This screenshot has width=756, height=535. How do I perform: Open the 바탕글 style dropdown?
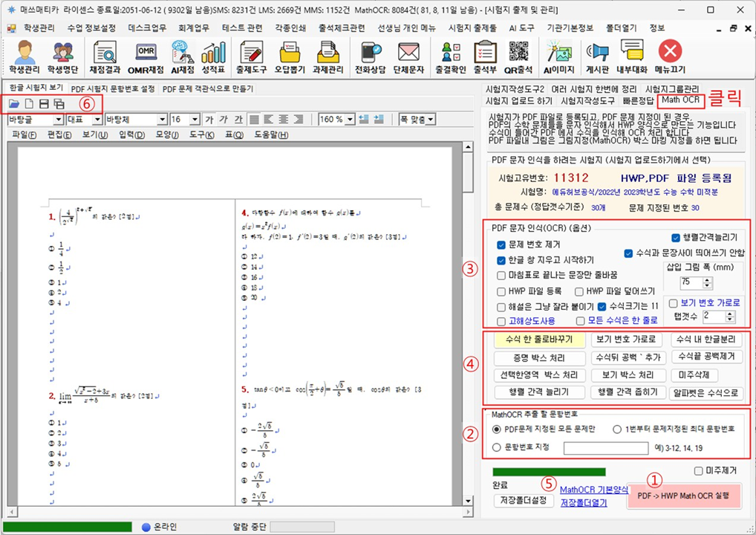(58, 119)
